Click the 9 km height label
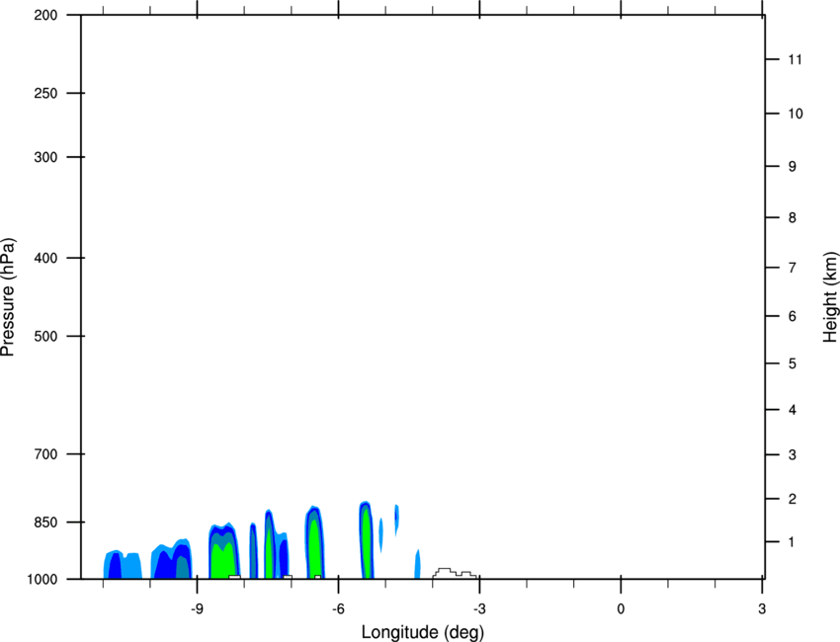840x642 pixels. click(793, 167)
